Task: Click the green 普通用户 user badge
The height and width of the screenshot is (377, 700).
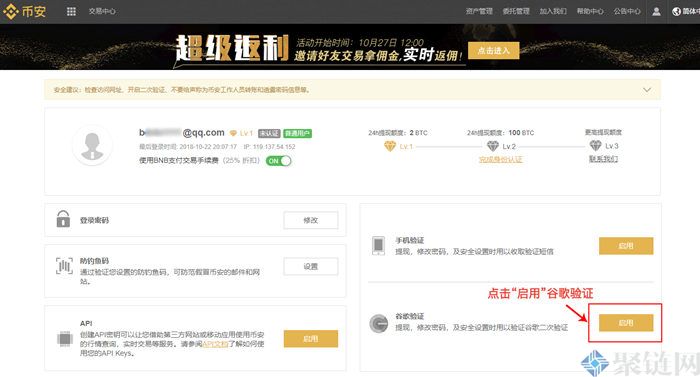Action: pos(297,134)
